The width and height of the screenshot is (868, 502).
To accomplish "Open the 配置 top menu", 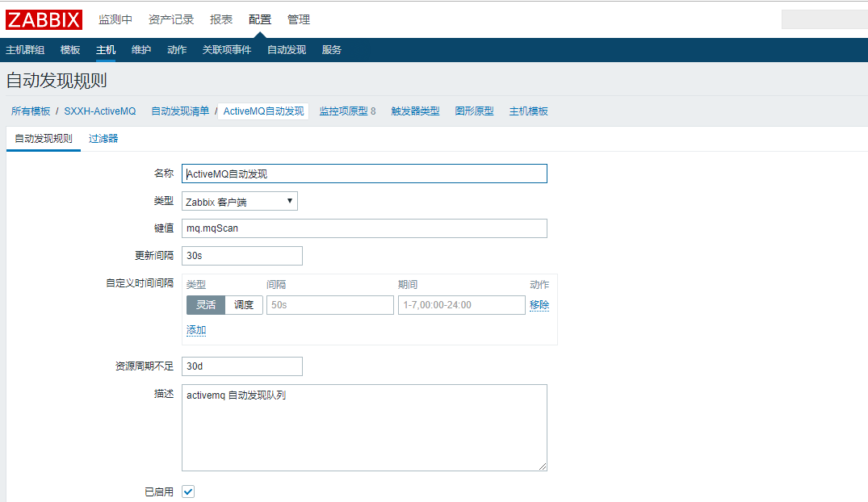I will click(260, 19).
